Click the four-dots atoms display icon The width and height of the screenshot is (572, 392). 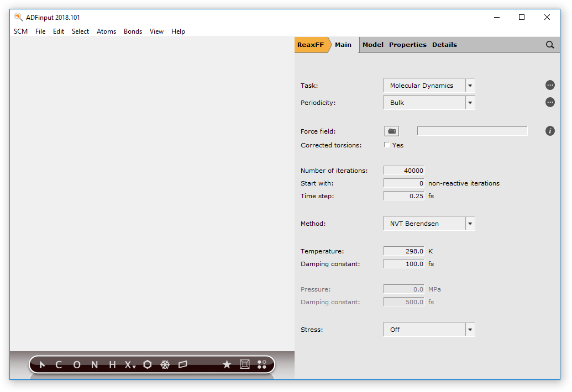coord(262,364)
